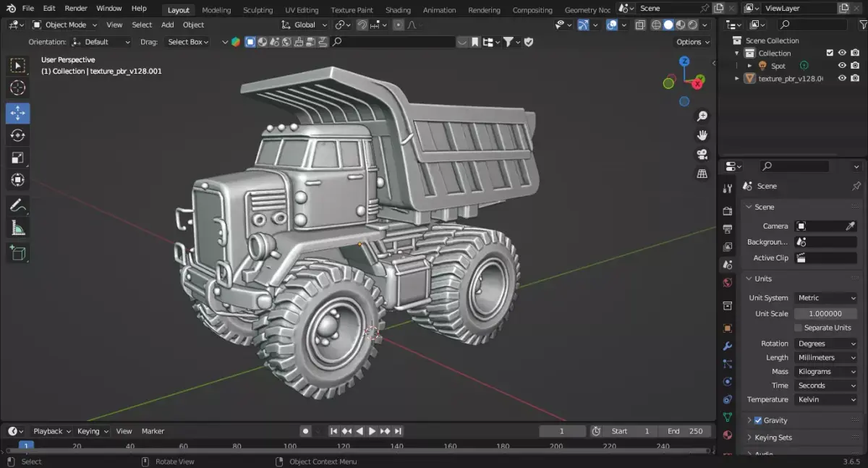Click the camera eyedropper icon
Viewport: 868px width, 468px height.
click(851, 226)
